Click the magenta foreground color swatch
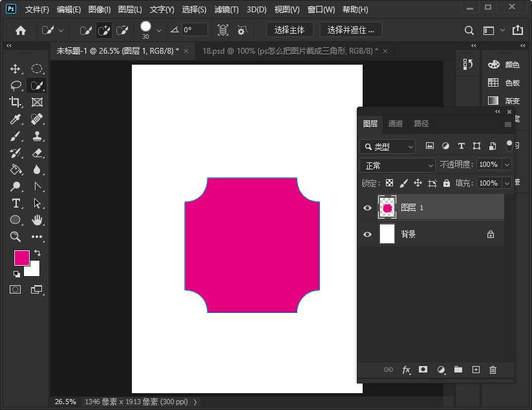532x410 pixels. click(x=21, y=257)
